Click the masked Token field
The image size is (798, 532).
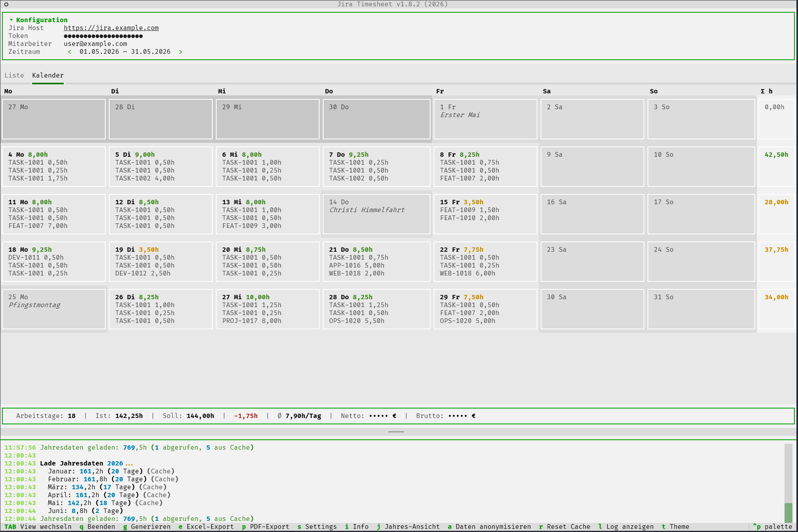click(x=103, y=36)
